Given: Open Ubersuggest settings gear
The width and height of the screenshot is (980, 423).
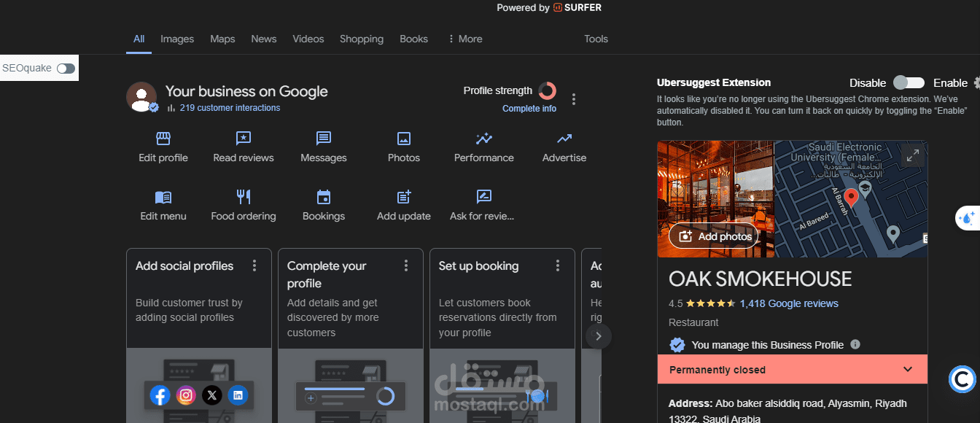Looking at the screenshot, I should click(976, 83).
